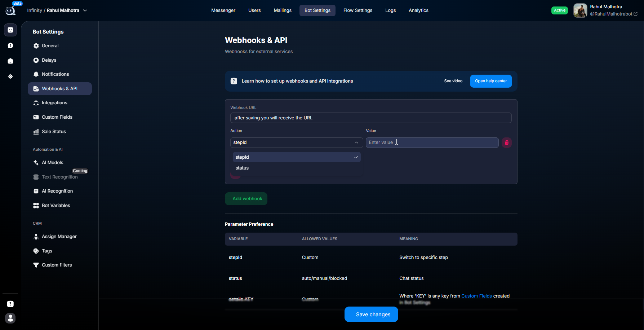Open the user profile icon in left rail
Viewport: 644px width, 330px height.
coord(10,318)
